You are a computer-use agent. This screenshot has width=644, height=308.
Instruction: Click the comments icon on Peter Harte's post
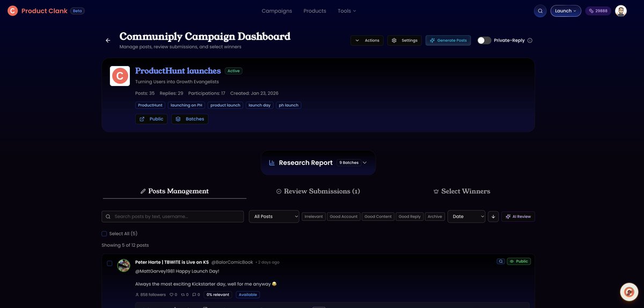coord(194,295)
